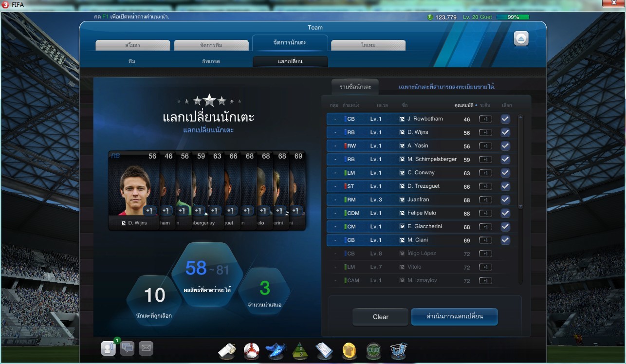Click the +1 grade badge in Vitolo's row
This screenshot has width=626, height=364.
click(485, 267)
